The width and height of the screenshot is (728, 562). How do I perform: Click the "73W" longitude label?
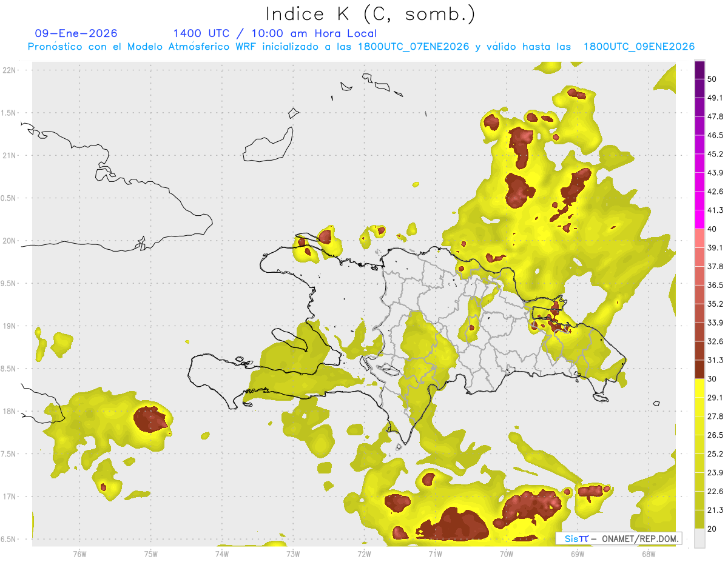(x=293, y=554)
